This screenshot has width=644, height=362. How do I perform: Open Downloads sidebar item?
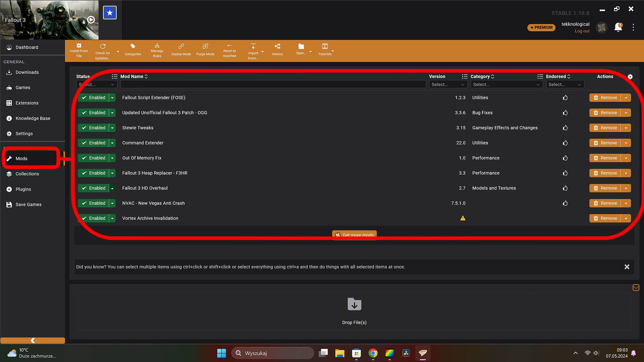(x=33, y=72)
